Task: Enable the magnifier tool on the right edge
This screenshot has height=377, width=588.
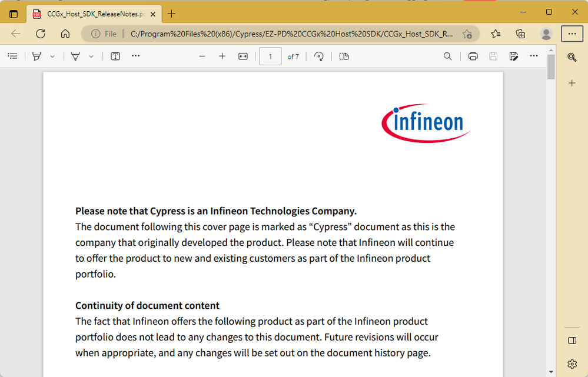Action: pyautogui.click(x=572, y=57)
